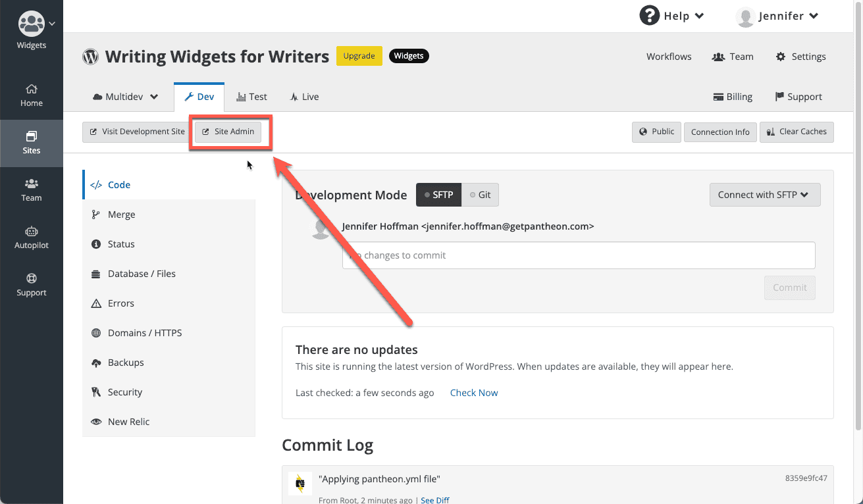Switch to the Test environment tab
The image size is (863, 504).
pyautogui.click(x=252, y=96)
